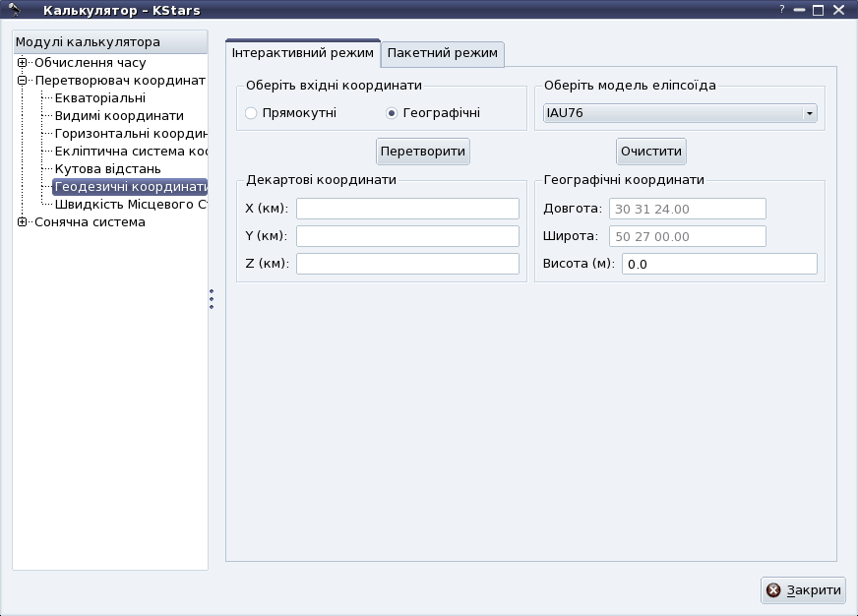
Task: Click the Y (км) input field
Action: coord(407,236)
